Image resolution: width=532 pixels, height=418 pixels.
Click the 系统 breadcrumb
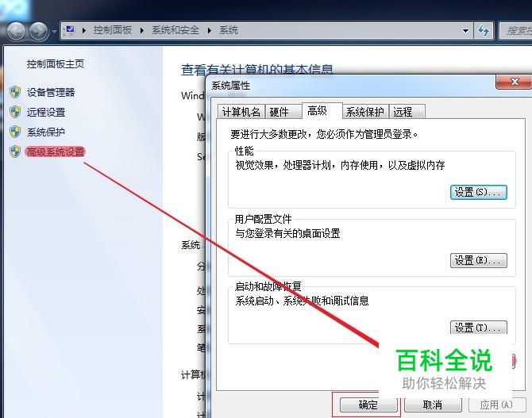(x=229, y=30)
